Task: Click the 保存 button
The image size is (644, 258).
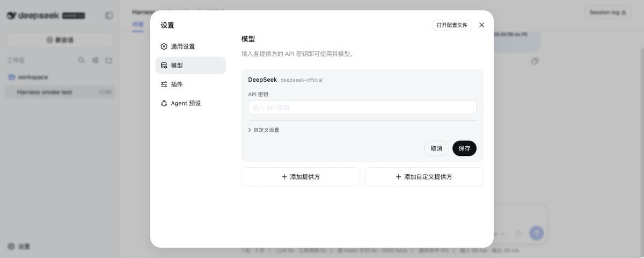Action: pos(464,148)
